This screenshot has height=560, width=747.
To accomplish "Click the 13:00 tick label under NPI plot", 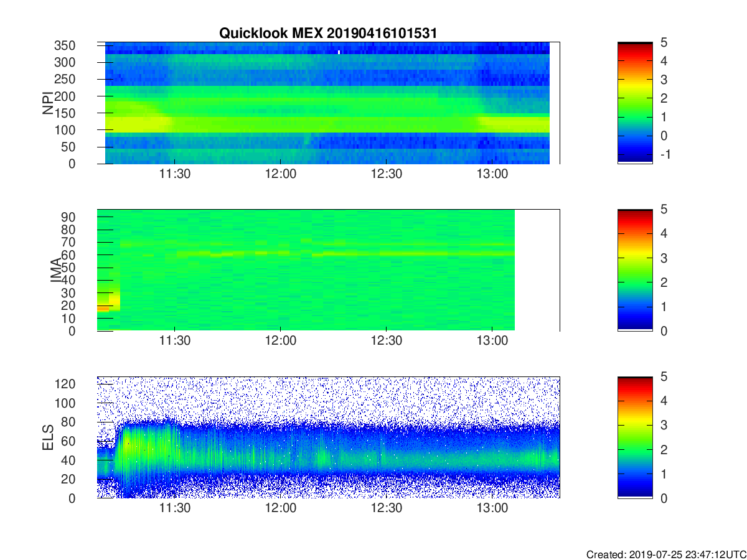I will coord(492,174).
